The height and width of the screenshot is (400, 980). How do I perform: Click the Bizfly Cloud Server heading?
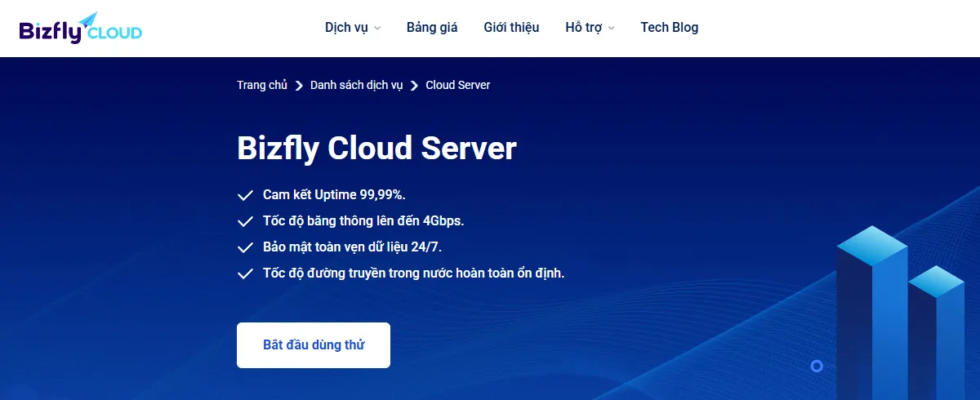376,149
